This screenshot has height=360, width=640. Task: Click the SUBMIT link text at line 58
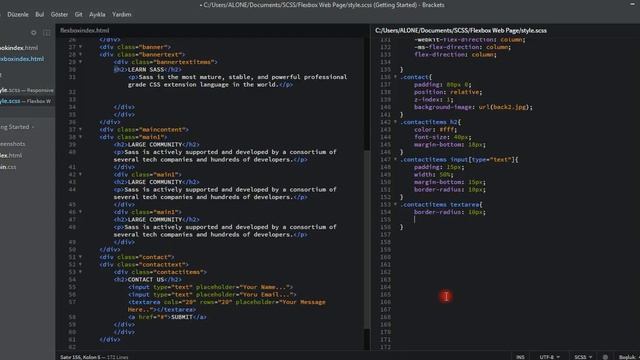click(182, 317)
